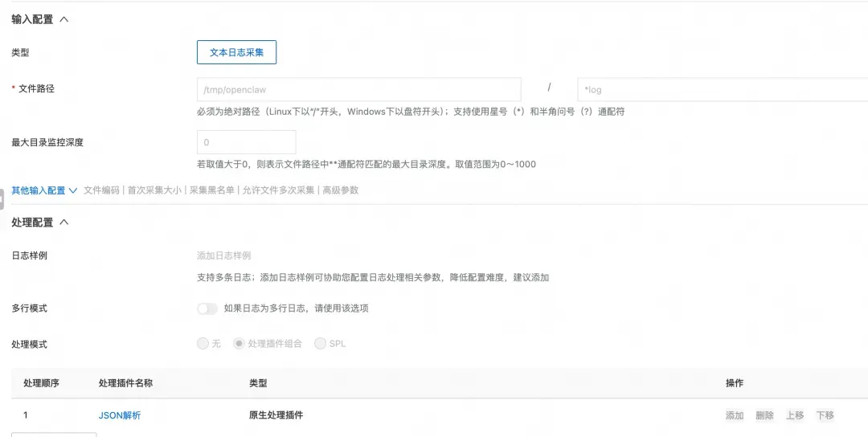The image size is (868, 437).
Task: Click 上移 in the JSON解析 row
Action: (795, 415)
